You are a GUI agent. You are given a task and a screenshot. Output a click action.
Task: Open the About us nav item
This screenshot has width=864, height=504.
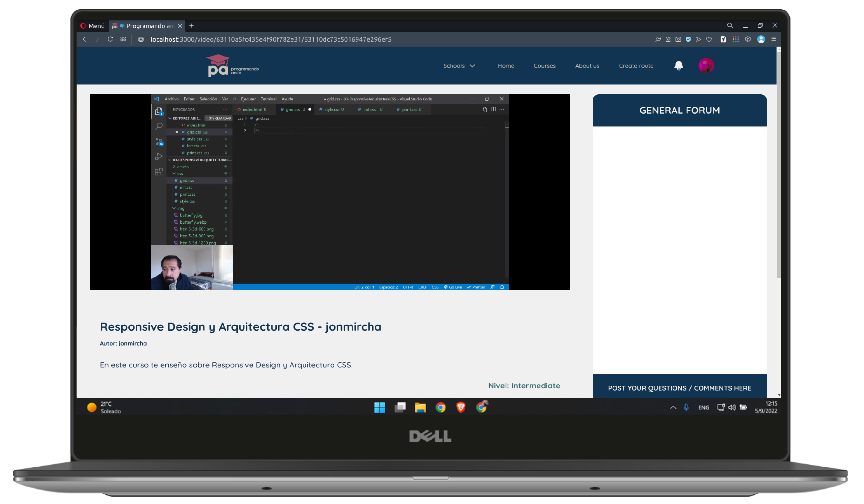[x=587, y=66]
